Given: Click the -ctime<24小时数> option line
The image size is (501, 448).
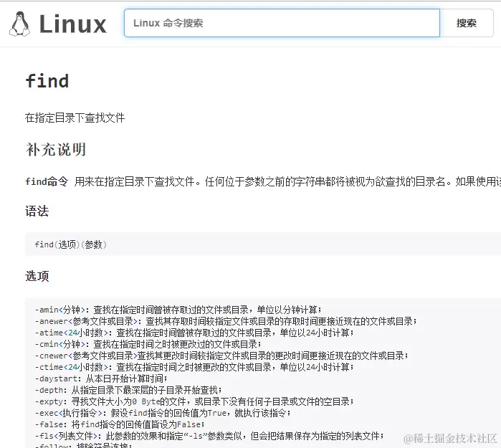Looking at the screenshot, I should pos(194,367).
